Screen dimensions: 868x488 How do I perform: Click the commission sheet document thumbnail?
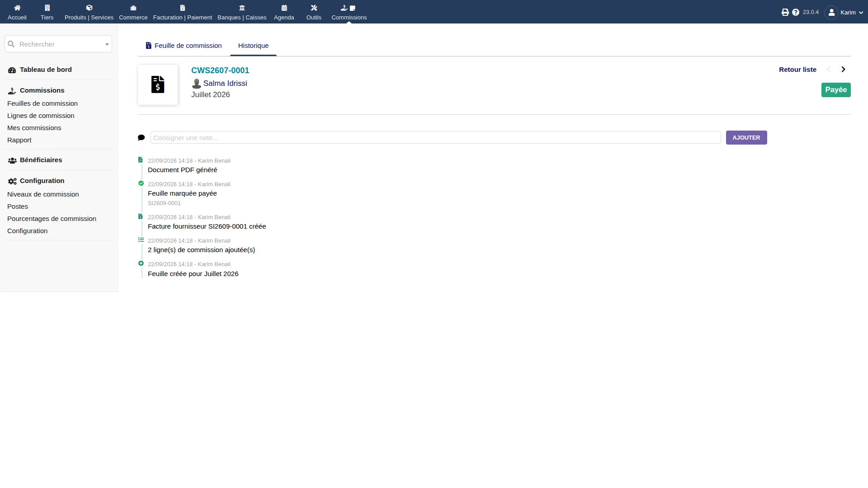pos(158,85)
